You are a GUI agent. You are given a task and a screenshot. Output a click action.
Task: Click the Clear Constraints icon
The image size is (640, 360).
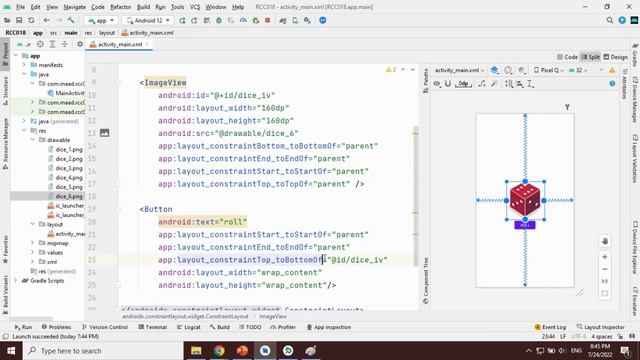482,84
